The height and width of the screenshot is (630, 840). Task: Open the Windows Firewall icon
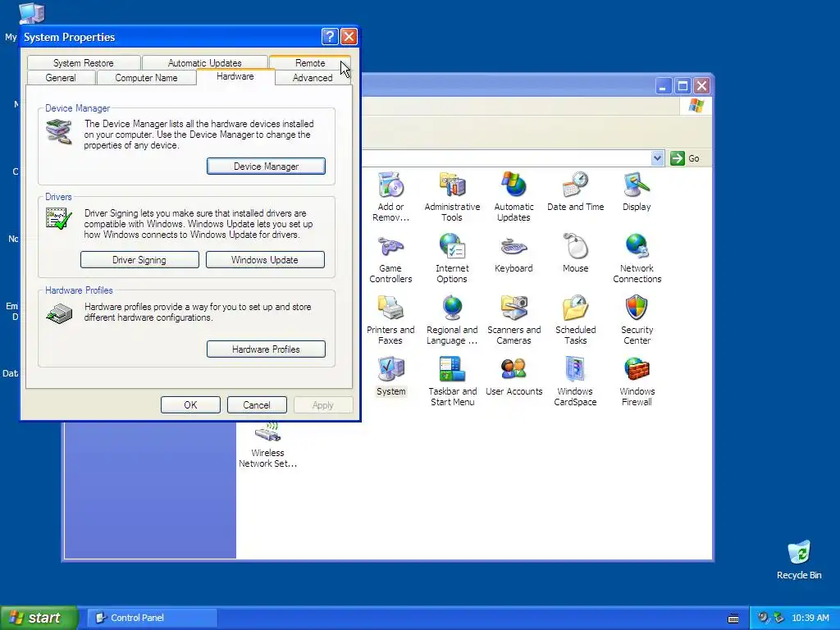coord(637,381)
